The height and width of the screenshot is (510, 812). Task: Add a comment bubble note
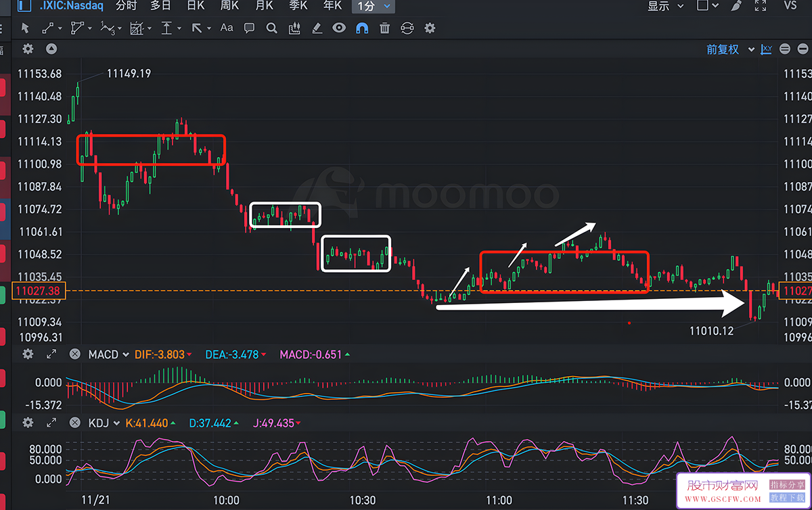click(x=249, y=28)
